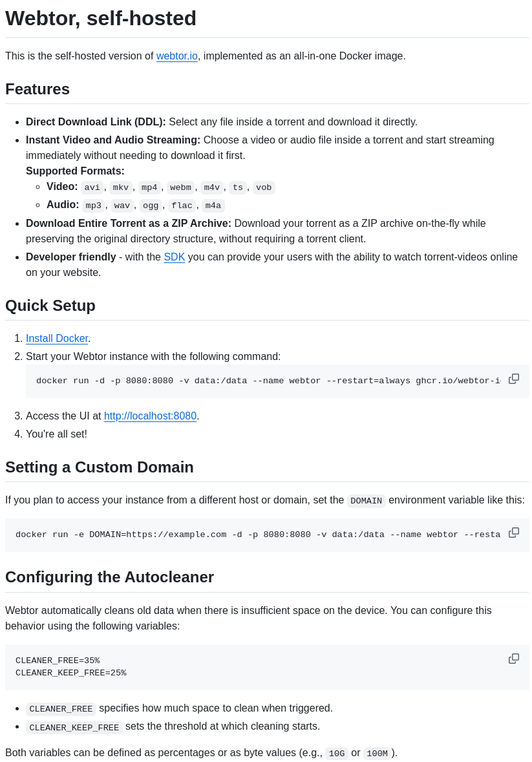This screenshot has width=532, height=762.
Task: Select the Setting a Custom Domain heading
Action: coord(99,467)
